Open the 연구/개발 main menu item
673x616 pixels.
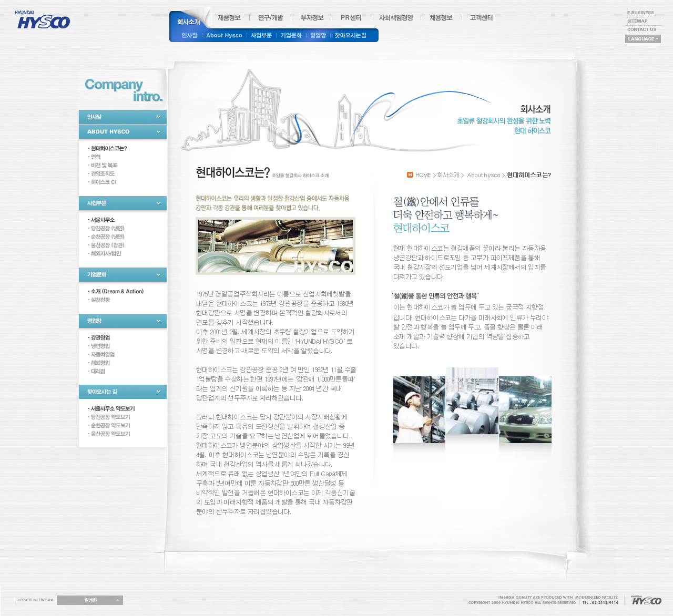pos(270,18)
